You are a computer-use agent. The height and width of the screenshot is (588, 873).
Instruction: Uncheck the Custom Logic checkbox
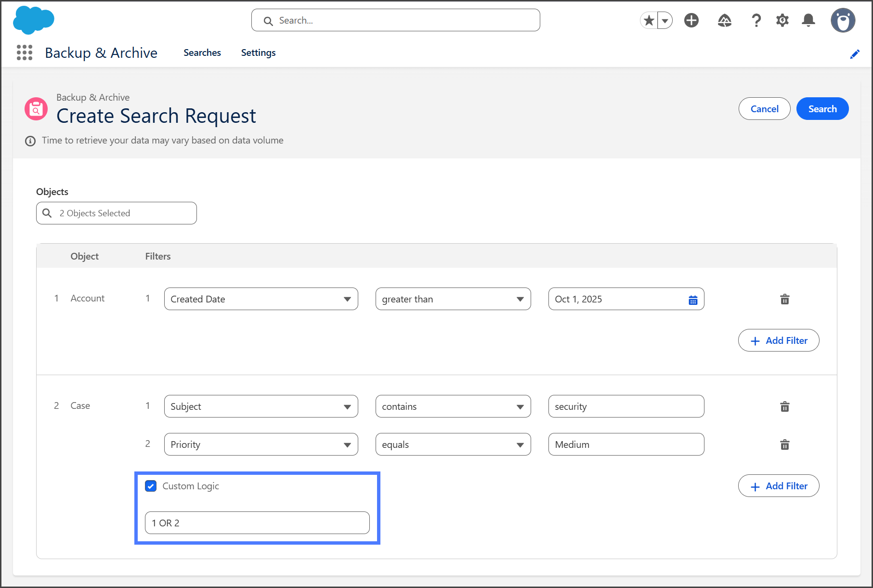(x=151, y=486)
